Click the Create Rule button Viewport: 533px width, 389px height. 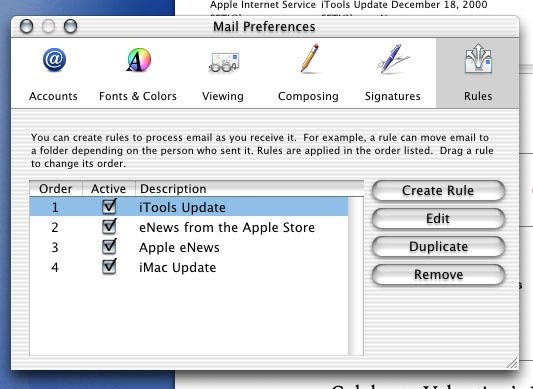[438, 190]
